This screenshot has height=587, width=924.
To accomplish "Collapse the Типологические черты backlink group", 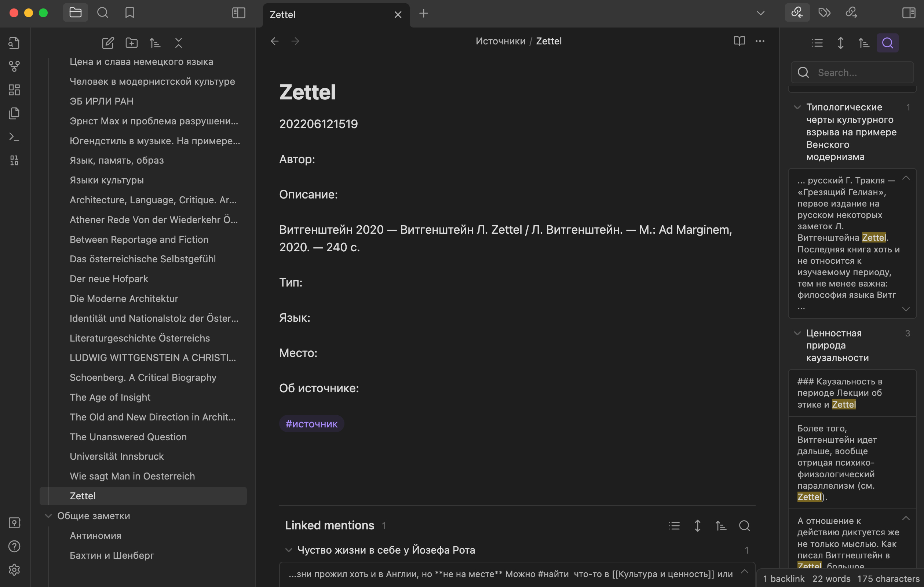I will [797, 107].
